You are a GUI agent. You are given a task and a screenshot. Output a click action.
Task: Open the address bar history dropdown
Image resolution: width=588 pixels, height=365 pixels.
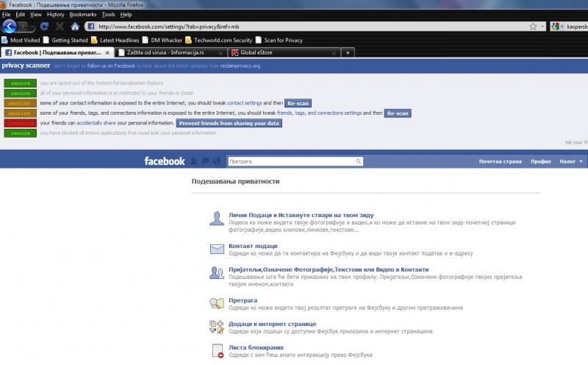[x=542, y=26]
